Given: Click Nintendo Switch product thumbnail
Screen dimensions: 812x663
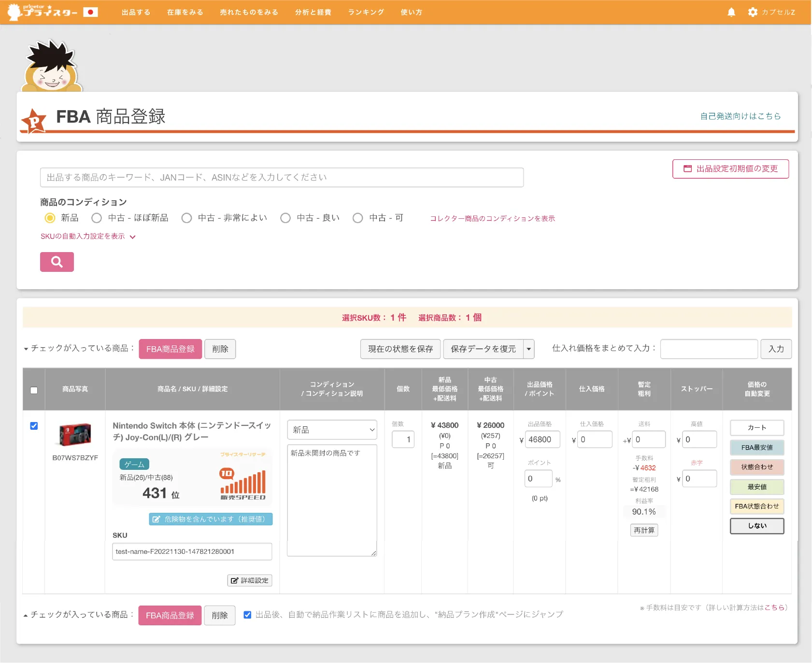Looking at the screenshot, I should coord(75,435).
